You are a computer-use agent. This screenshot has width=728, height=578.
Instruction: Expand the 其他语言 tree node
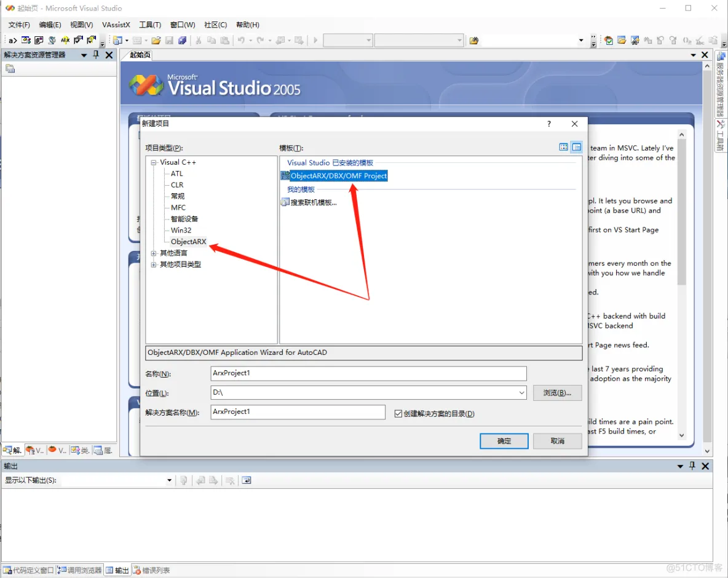click(153, 253)
